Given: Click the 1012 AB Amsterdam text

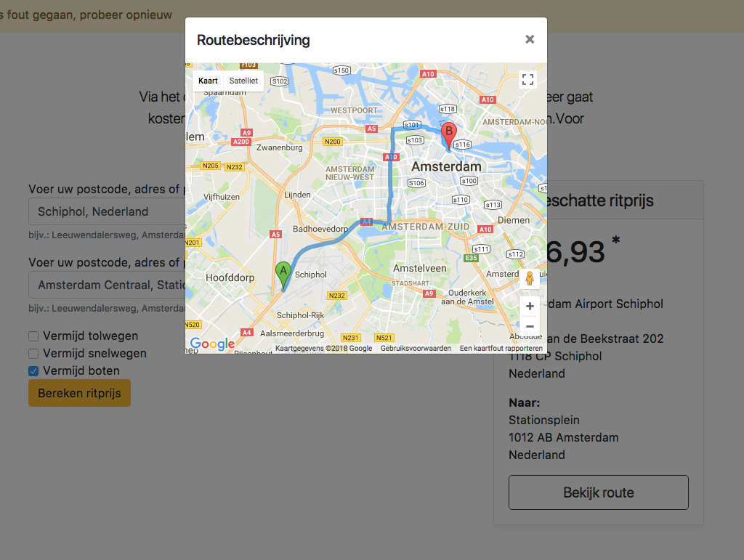Looking at the screenshot, I should click(564, 438).
